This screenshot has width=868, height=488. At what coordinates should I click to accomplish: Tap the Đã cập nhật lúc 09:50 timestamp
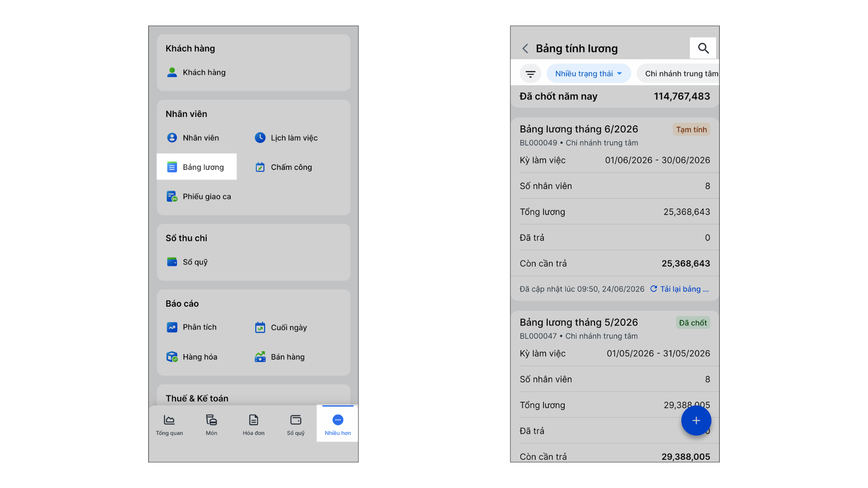pyautogui.click(x=582, y=289)
